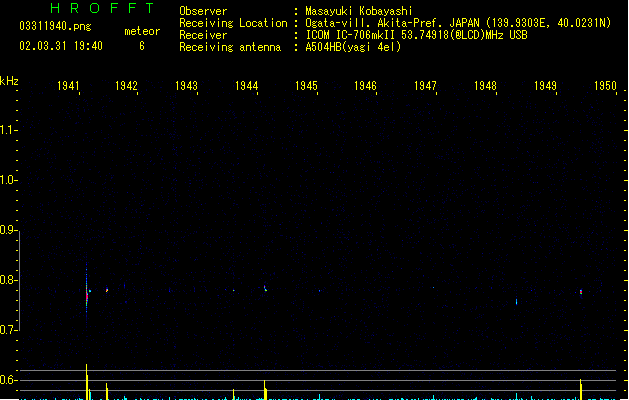Click the Receiving antenna label
This screenshot has height=400, width=629.
click(x=230, y=47)
